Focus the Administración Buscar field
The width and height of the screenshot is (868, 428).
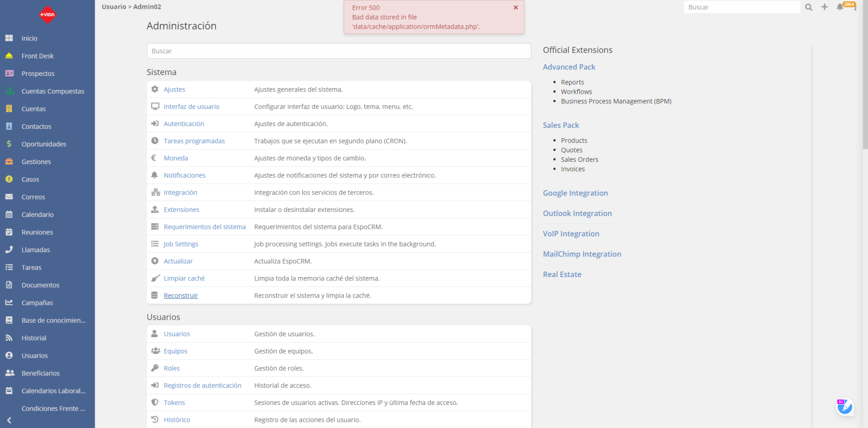[x=339, y=51]
